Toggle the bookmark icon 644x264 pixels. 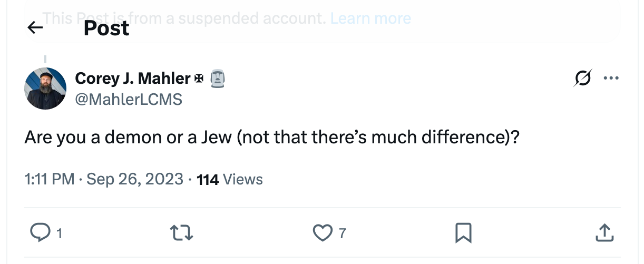463,232
